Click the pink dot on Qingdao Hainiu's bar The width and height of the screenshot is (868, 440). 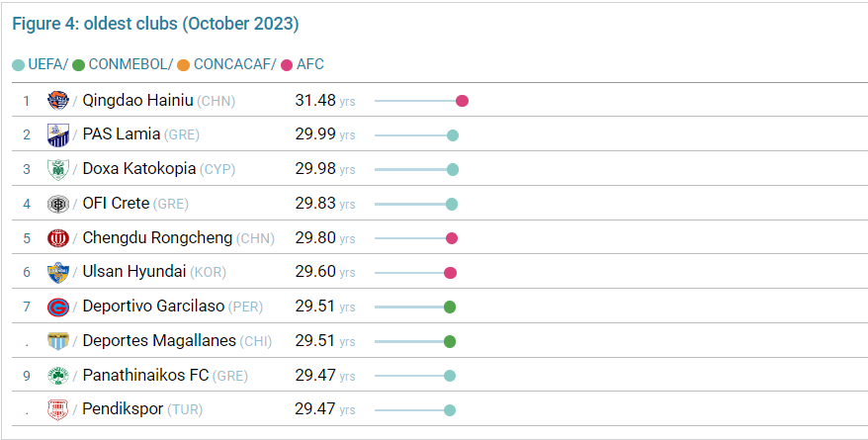[x=462, y=101]
